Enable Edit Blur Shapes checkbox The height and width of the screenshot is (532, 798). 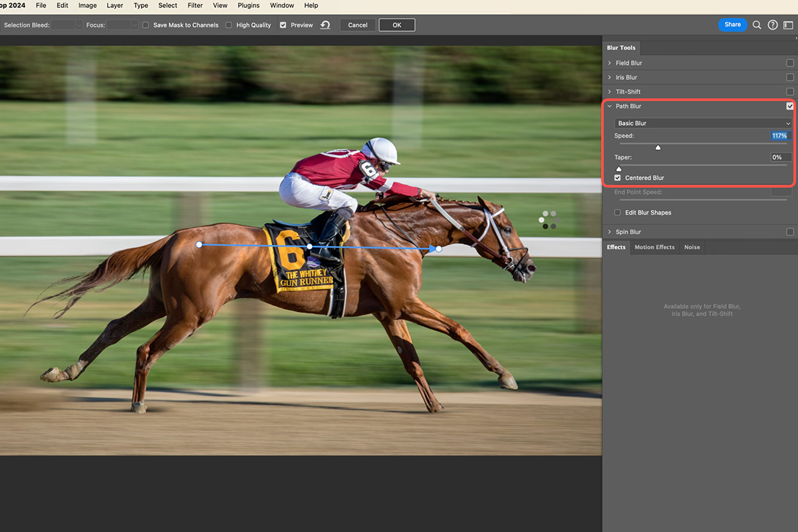click(x=618, y=213)
